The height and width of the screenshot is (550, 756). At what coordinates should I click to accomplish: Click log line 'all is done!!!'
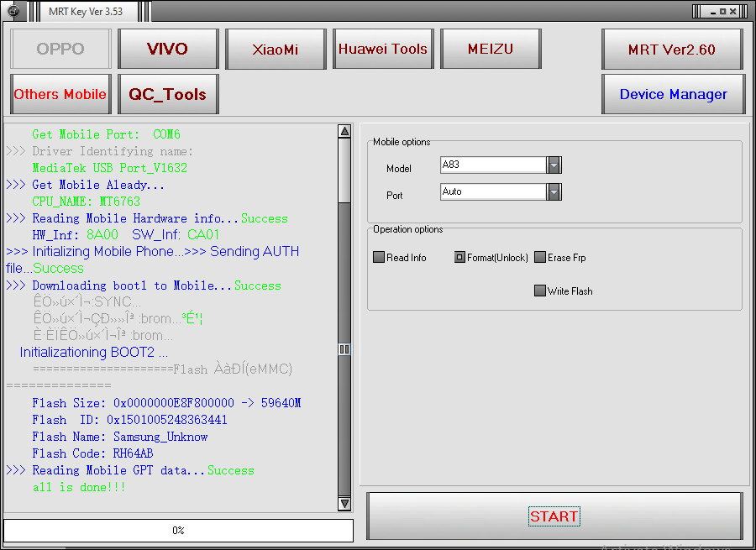pos(79,487)
